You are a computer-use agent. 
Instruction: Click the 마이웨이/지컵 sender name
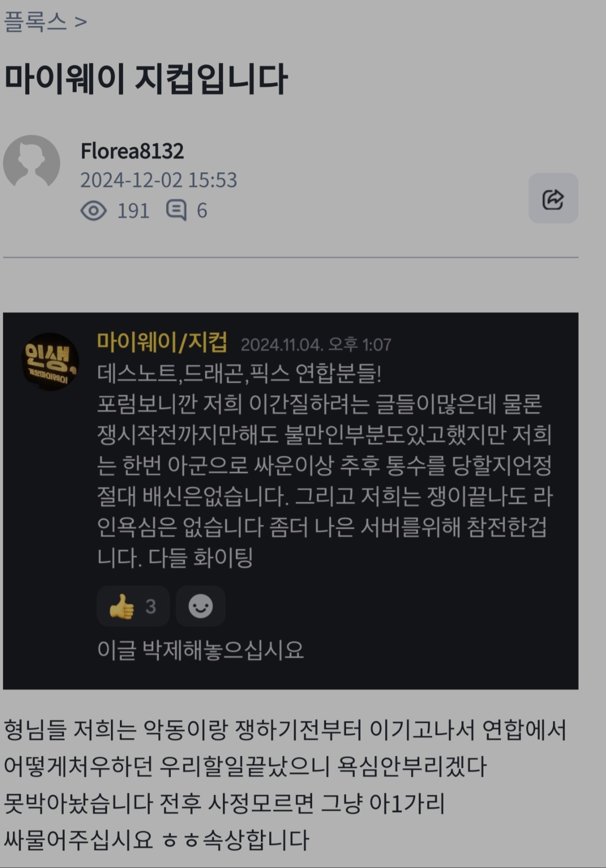click(162, 342)
